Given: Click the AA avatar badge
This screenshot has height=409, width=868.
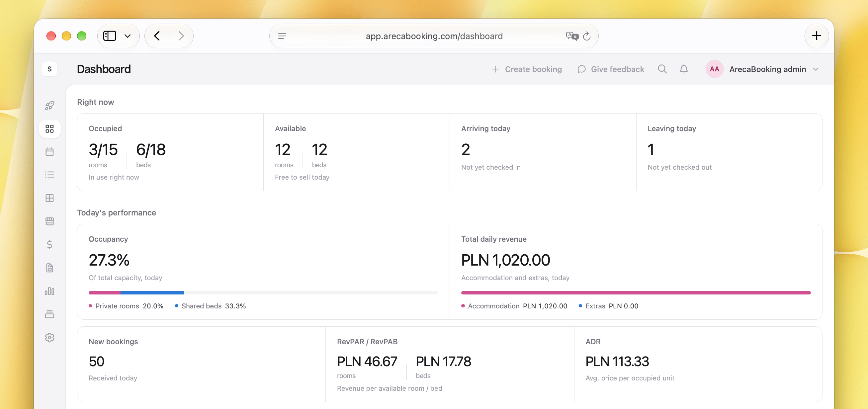Looking at the screenshot, I should click(714, 69).
